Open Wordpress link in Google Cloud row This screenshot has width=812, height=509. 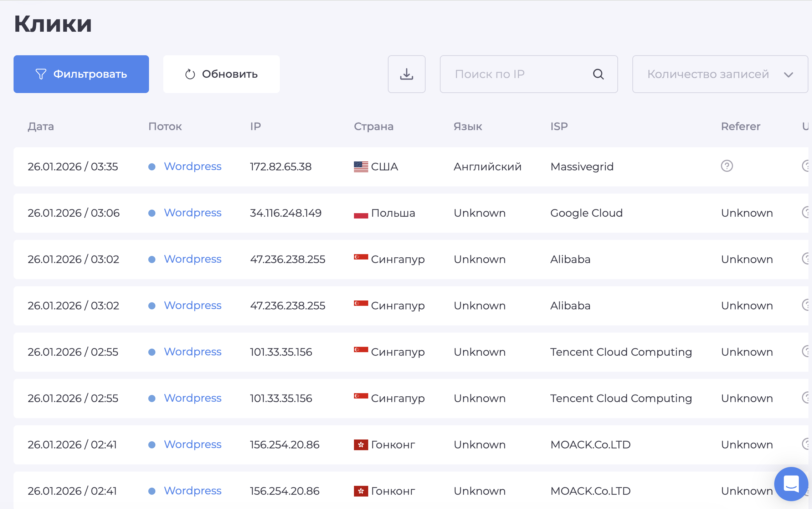click(192, 213)
